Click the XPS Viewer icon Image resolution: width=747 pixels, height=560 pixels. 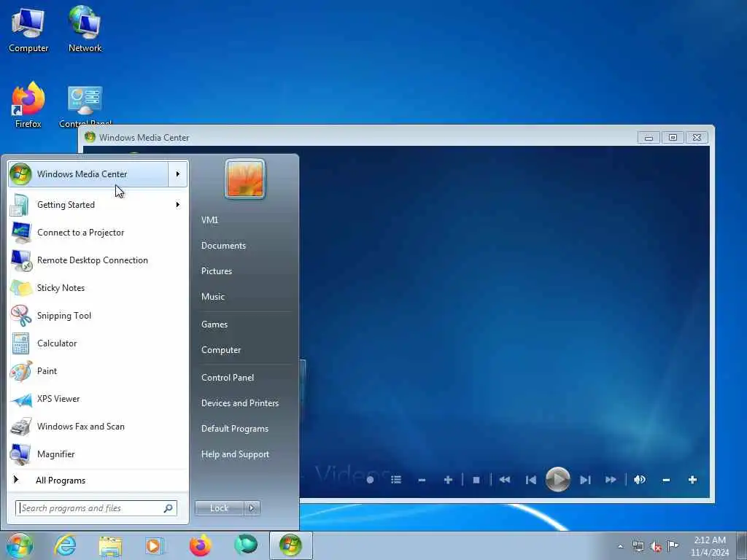click(x=21, y=399)
